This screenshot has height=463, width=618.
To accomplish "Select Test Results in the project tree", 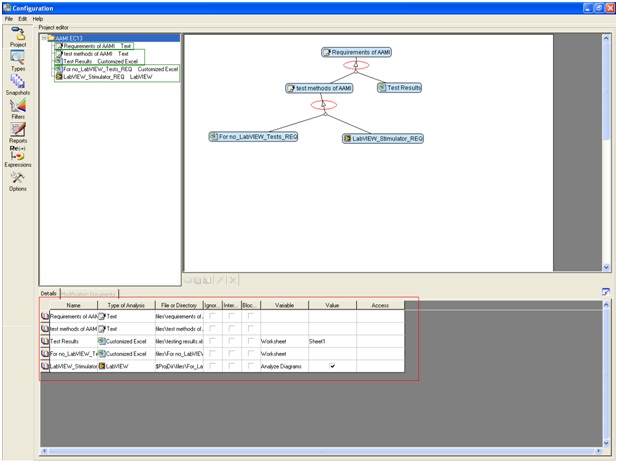I will pyautogui.click(x=77, y=61).
